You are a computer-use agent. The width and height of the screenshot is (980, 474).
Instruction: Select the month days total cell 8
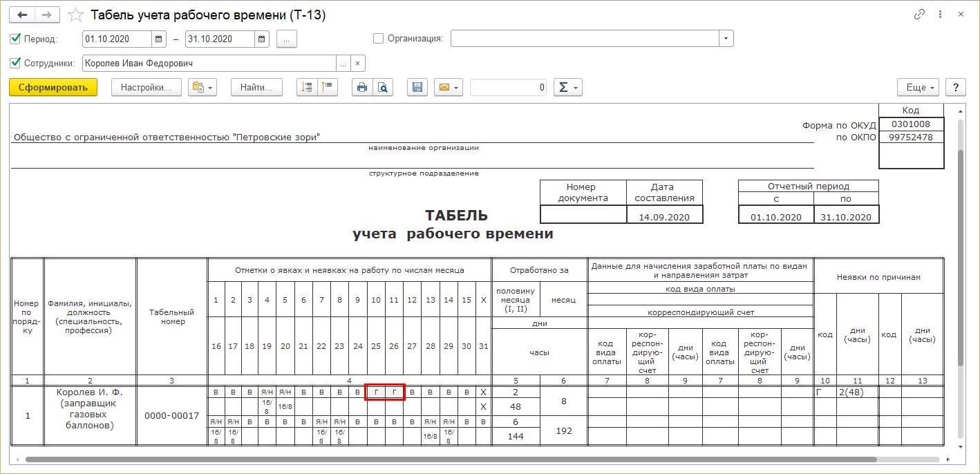(564, 400)
